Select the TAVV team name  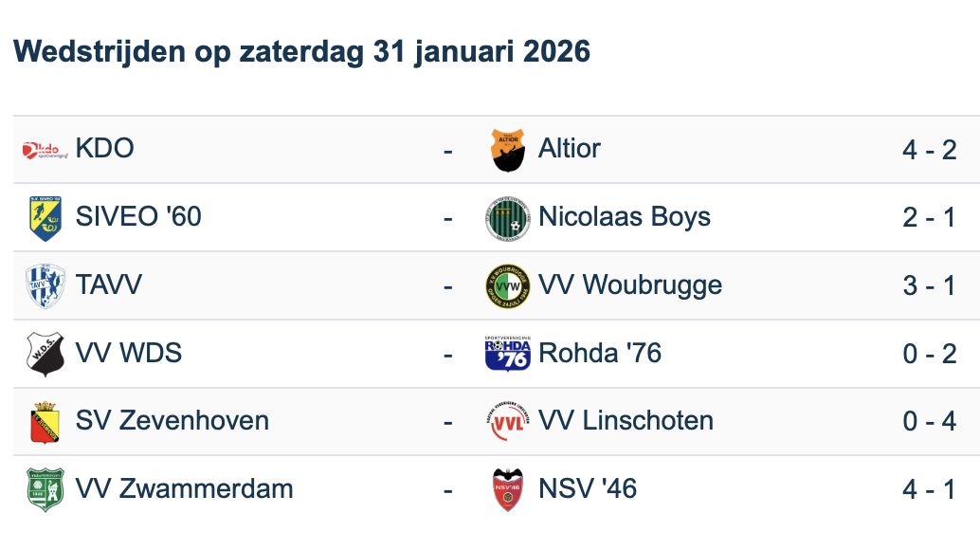pos(109,285)
